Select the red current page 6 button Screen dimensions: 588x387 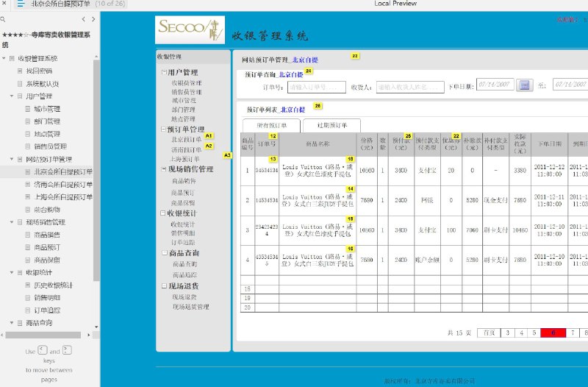point(553,333)
